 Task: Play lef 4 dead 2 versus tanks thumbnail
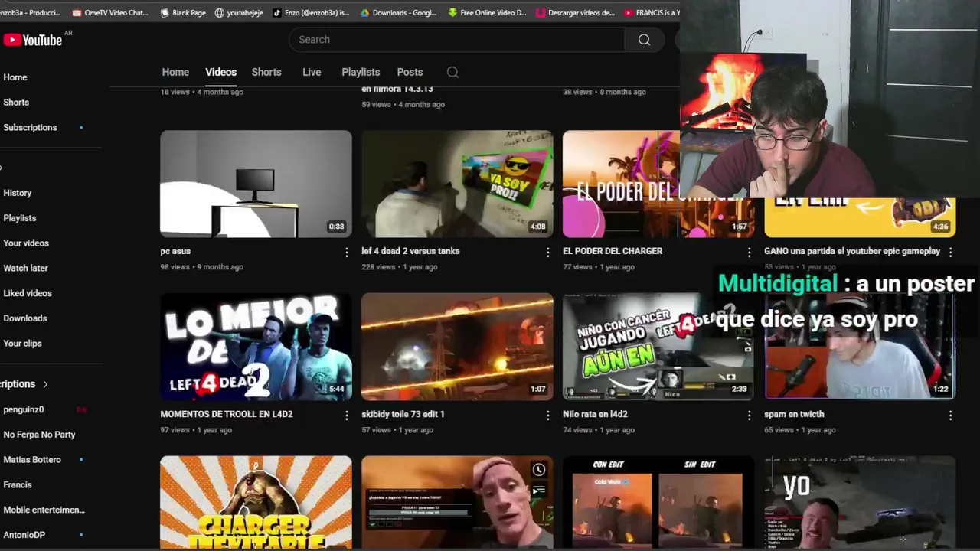457,184
